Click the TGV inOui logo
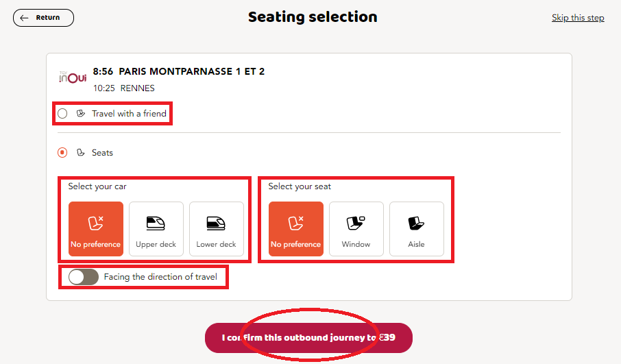 tap(73, 77)
